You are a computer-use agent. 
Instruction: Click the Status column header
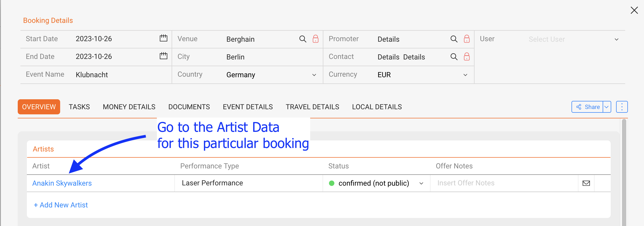pyautogui.click(x=338, y=166)
